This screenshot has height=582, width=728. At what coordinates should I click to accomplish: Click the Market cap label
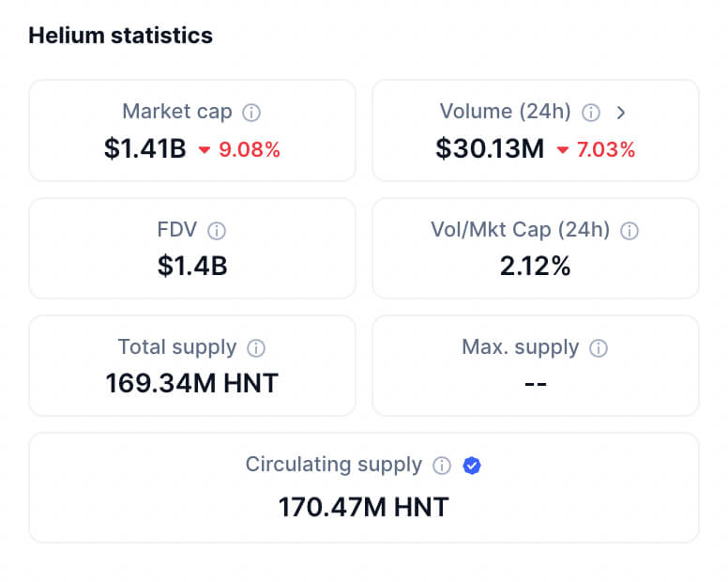176,112
